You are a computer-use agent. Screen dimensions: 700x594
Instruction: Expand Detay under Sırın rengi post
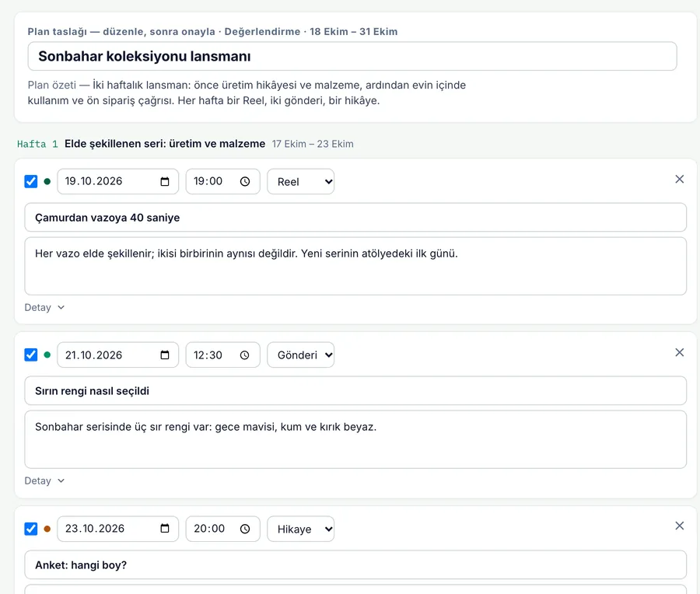[x=44, y=480]
